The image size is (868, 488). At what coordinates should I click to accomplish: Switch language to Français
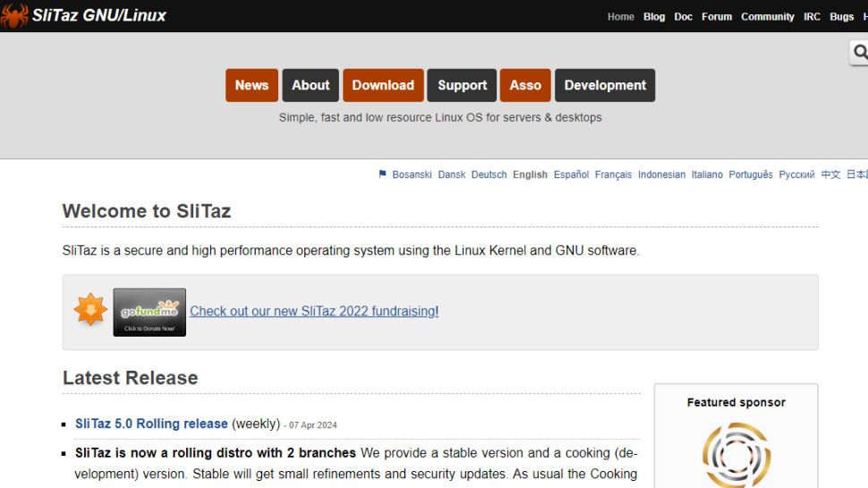(613, 175)
